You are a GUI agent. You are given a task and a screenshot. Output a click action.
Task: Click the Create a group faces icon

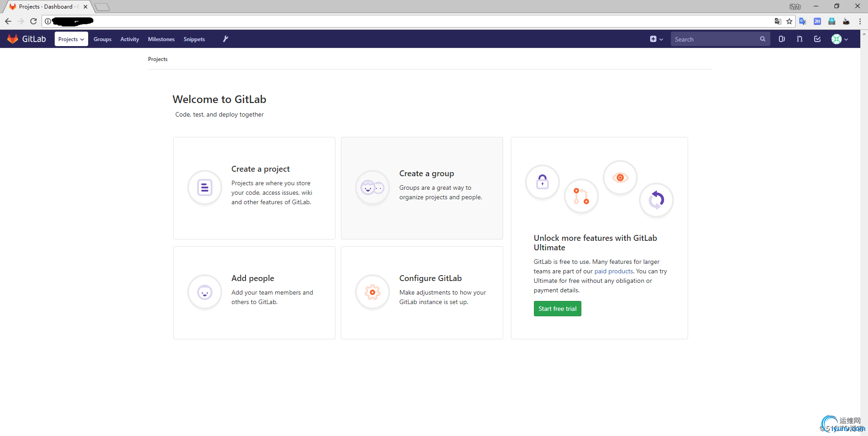click(373, 187)
